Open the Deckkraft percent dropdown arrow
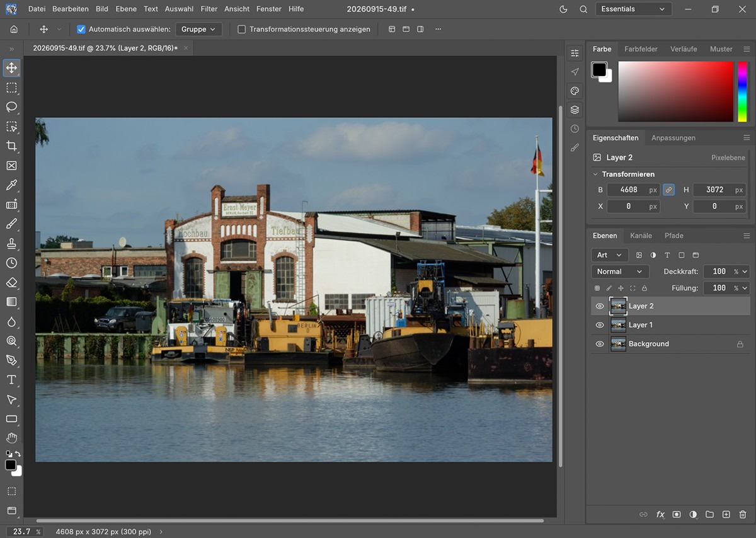This screenshot has height=538, width=756. coord(745,272)
